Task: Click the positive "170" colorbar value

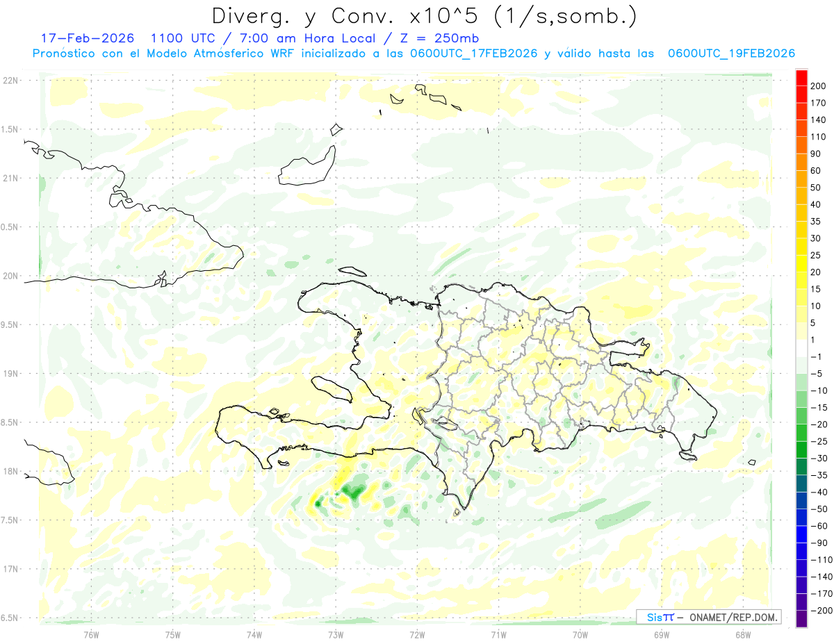Action: click(818, 103)
